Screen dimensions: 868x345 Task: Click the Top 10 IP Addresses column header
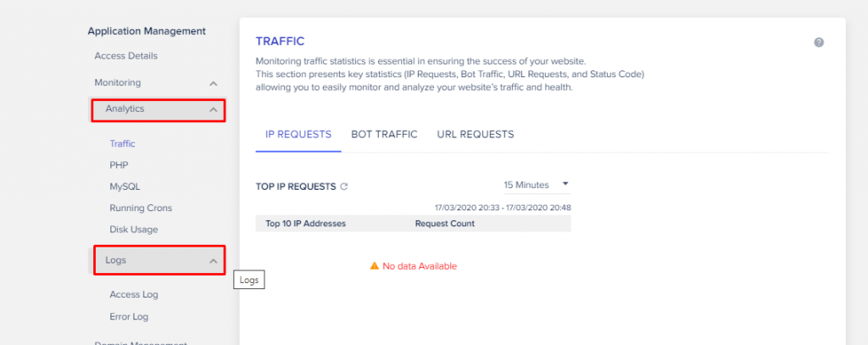pyautogui.click(x=305, y=224)
